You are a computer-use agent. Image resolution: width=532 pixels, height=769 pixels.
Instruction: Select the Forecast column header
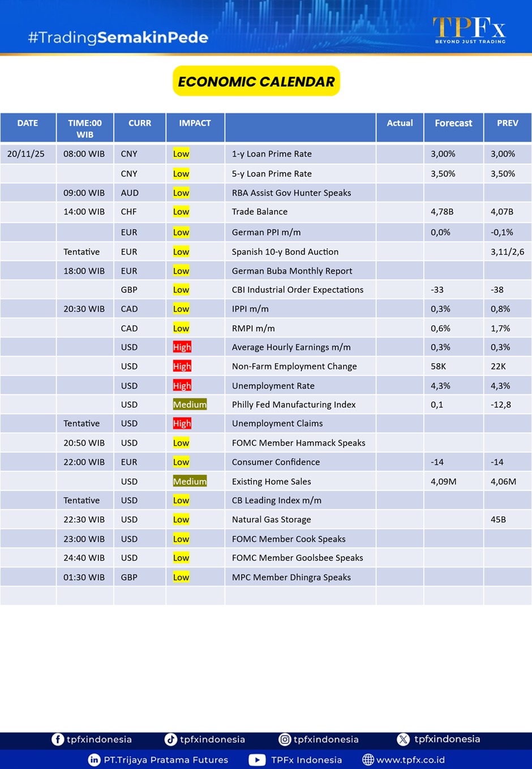(x=453, y=123)
